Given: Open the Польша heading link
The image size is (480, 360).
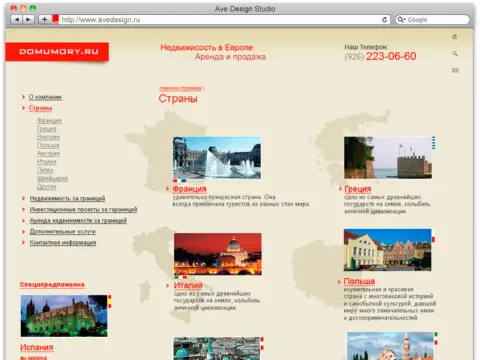Looking at the screenshot, I should coord(359,281).
